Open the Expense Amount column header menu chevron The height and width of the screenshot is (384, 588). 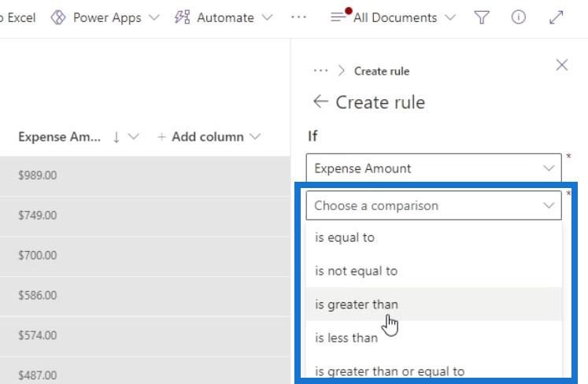134,137
